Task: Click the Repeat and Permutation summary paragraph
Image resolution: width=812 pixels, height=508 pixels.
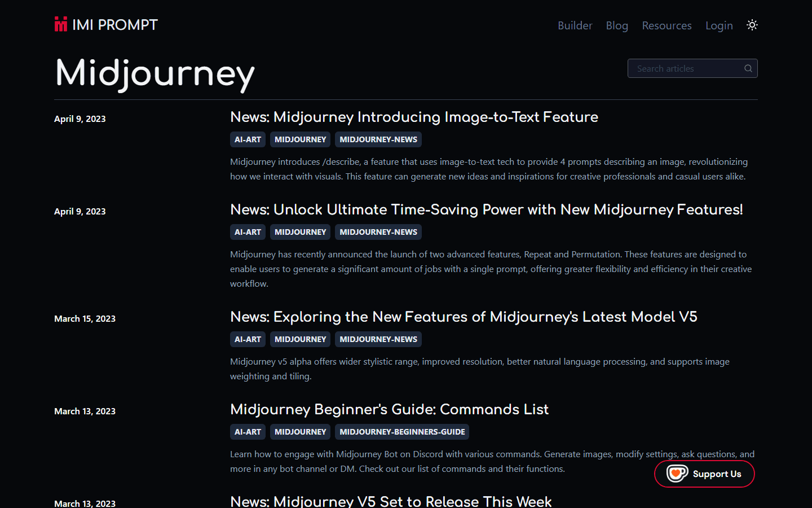Action: click(x=491, y=269)
